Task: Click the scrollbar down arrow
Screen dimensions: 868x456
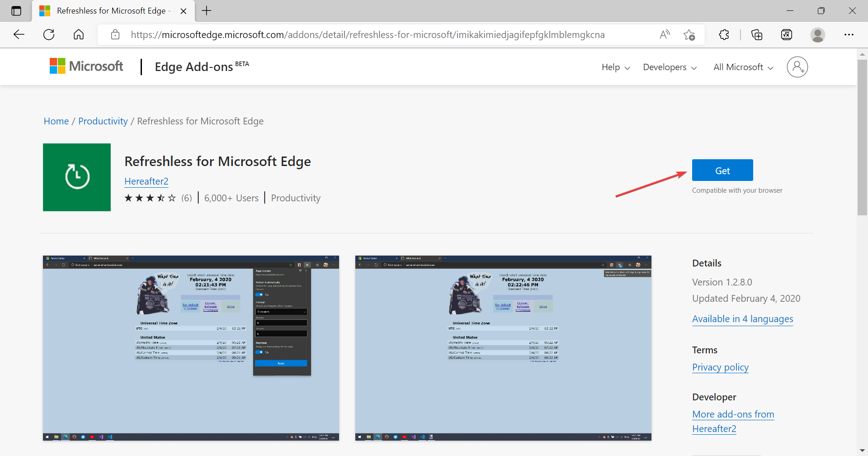Action: coord(862,451)
